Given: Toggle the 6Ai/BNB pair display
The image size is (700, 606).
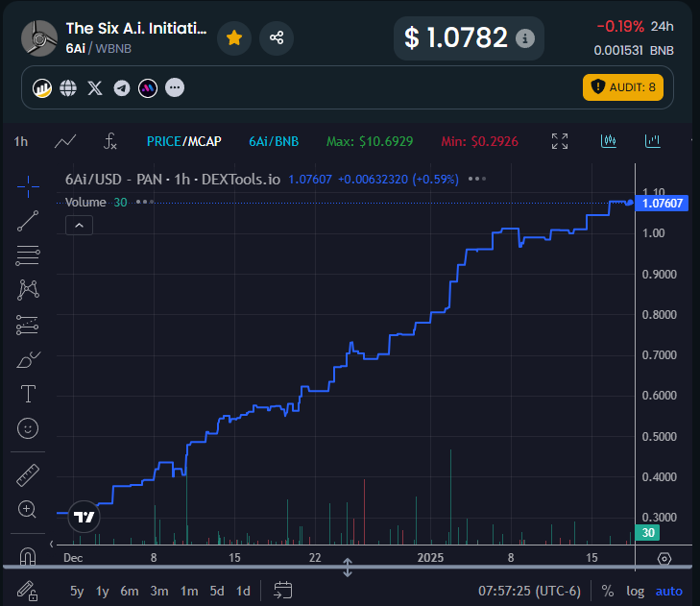Looking at the screenshot, I should coord(274,141).
